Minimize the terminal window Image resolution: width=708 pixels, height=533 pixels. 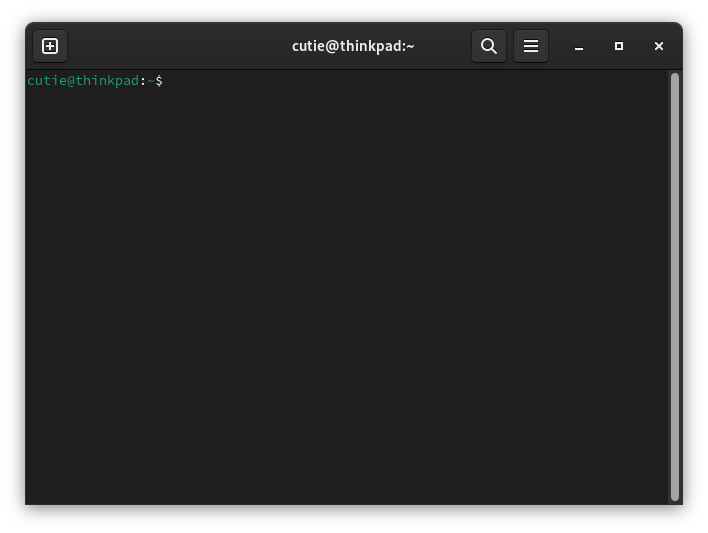[x=579, y=46]
